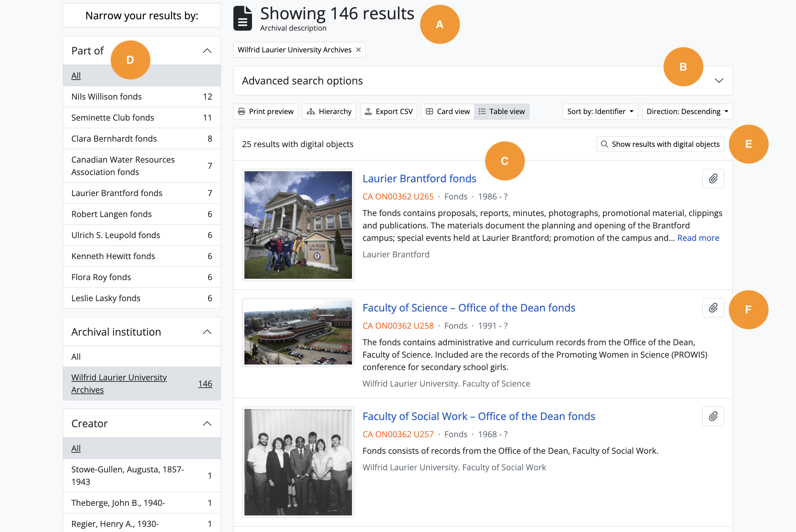Open Faculty of Science Dean fonds title
Image resolution: width=796 pixels, height=532 pixels.
pyautogui.click(x=469, y=308)
